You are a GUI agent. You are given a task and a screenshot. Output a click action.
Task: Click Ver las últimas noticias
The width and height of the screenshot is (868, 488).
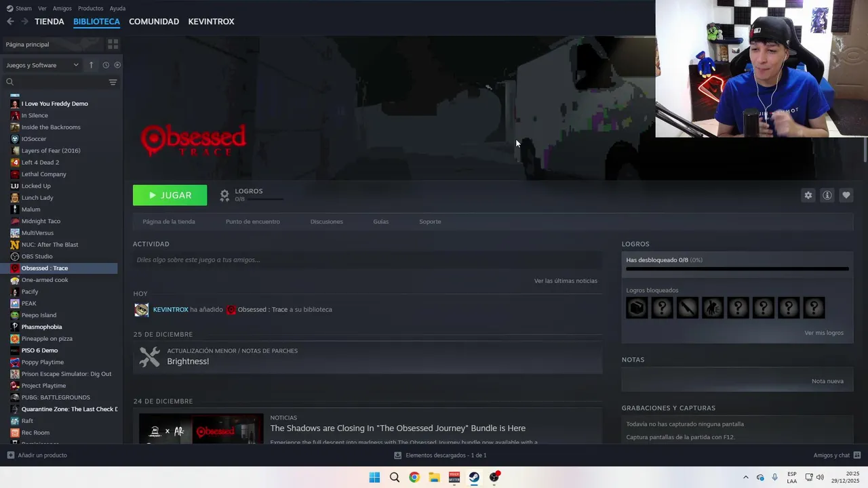[x=566, y=281]
